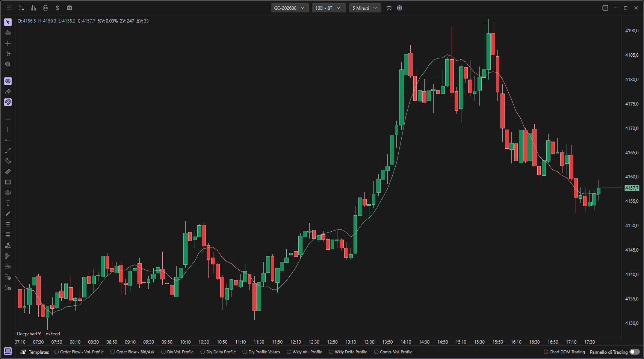Toggle drawings visibility eye icon
The width and height of the screenshot is (644, 359).
coord(8,81)
